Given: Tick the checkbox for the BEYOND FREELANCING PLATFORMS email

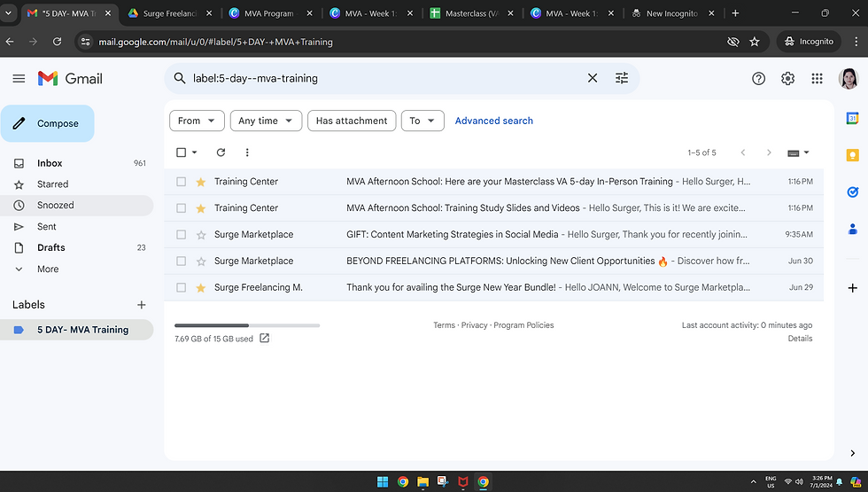Looking at the screenshot, I should tap(181, 261).
